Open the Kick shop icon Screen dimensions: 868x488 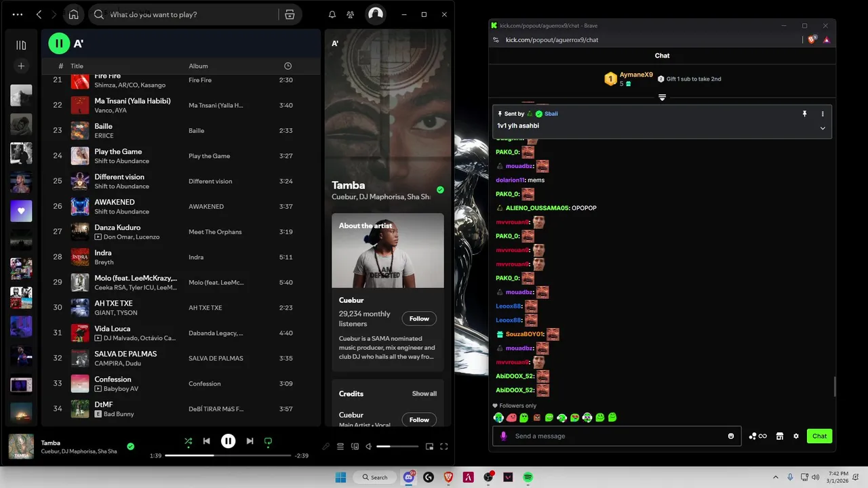click(x=780, y=436)
